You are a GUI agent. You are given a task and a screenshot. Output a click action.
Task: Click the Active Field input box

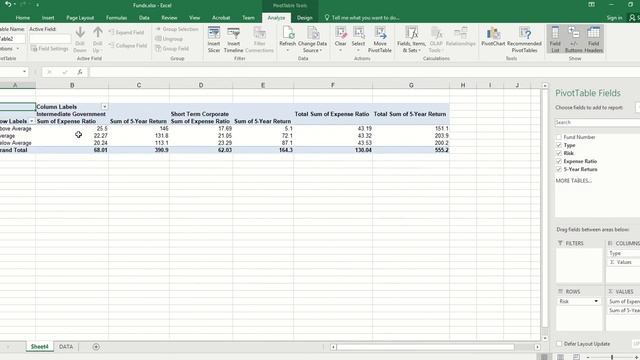click(50, 39)
